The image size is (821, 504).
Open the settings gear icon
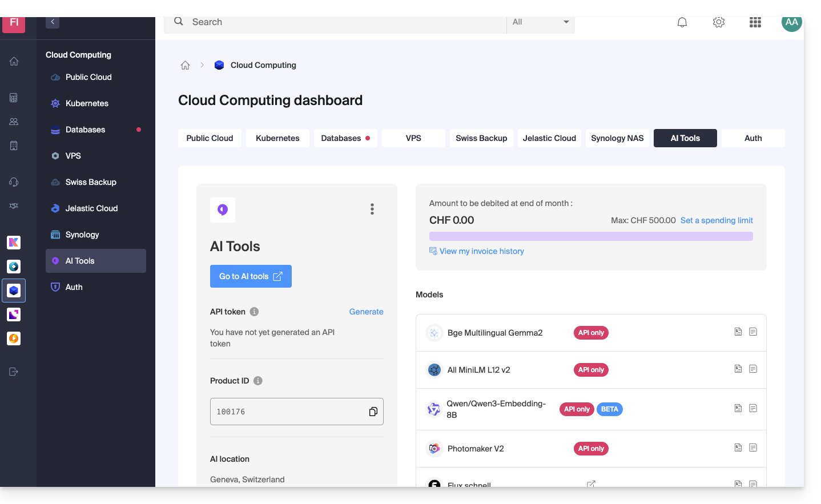click(x=718, y=22)
